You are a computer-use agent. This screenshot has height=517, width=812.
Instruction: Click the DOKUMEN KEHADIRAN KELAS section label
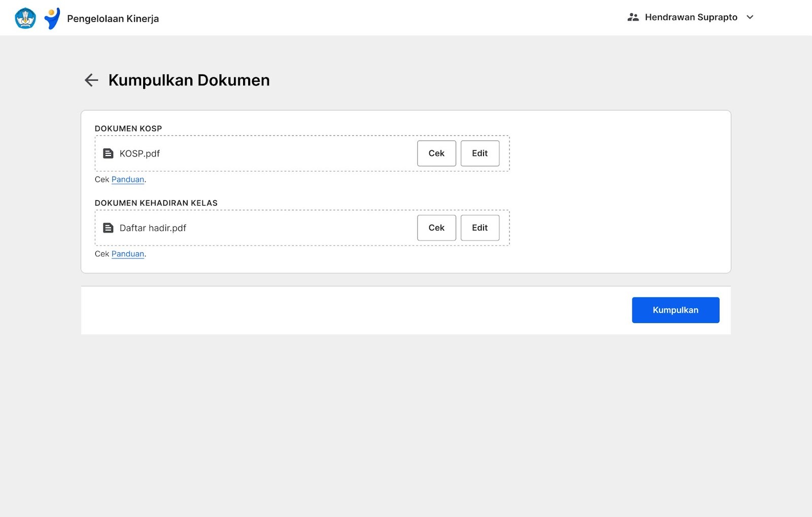pos(156,203)
